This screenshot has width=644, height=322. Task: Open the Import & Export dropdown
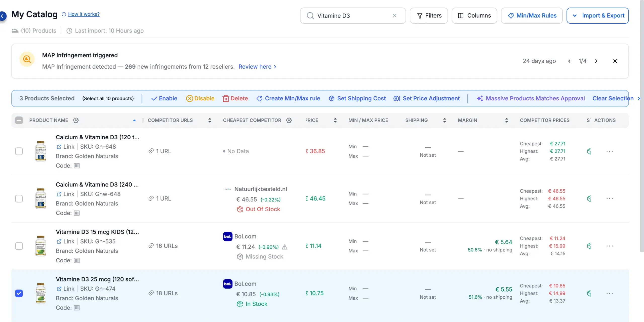pos(597,16)
